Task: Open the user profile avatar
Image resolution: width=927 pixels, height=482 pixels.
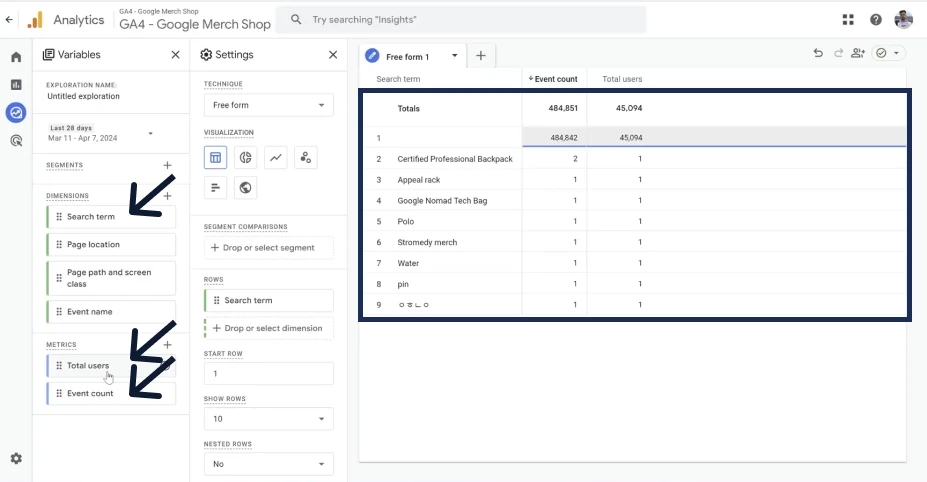Action: (x=903, y=20)
